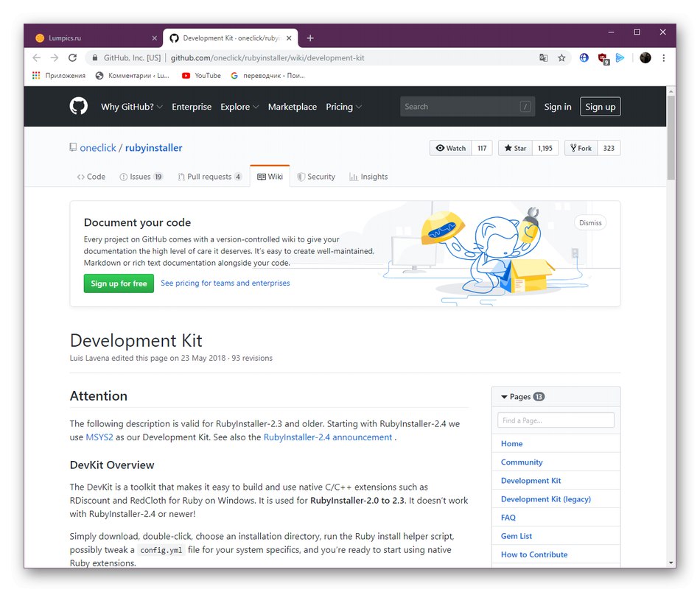Fork the rubyinstaller repository

point(580,148)
